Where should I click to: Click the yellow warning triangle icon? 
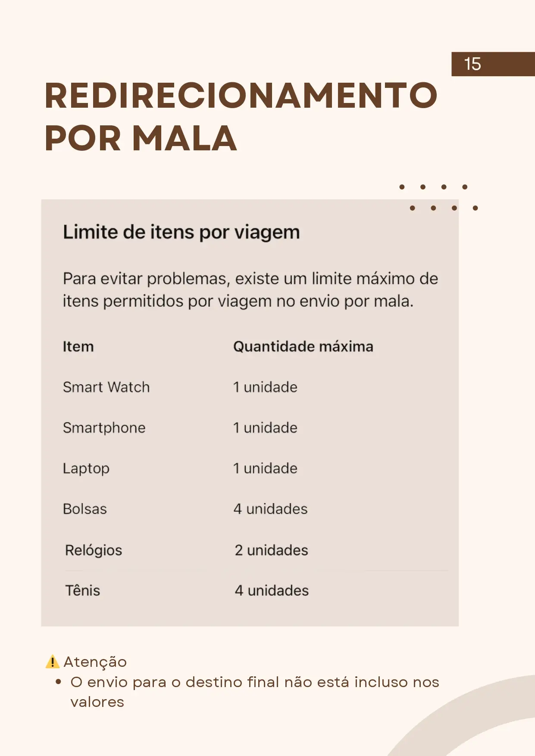click(52, 662)
